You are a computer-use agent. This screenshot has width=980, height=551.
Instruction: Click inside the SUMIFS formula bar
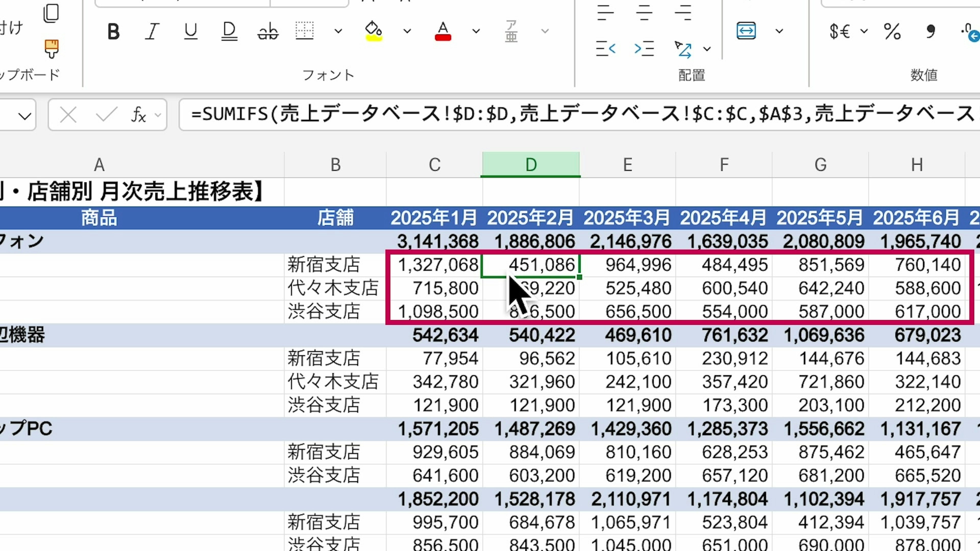click(571, 114)
